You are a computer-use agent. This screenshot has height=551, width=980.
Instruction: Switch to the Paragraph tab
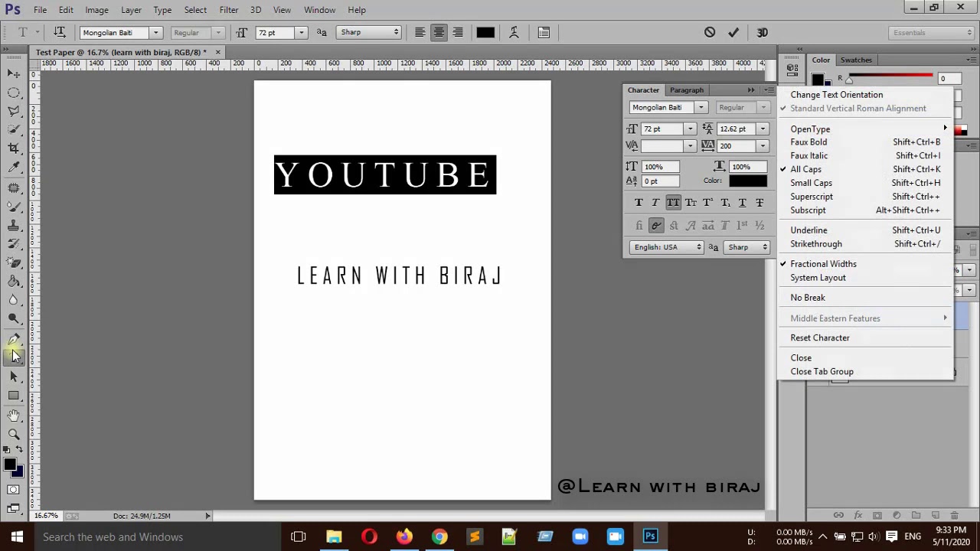686,90
